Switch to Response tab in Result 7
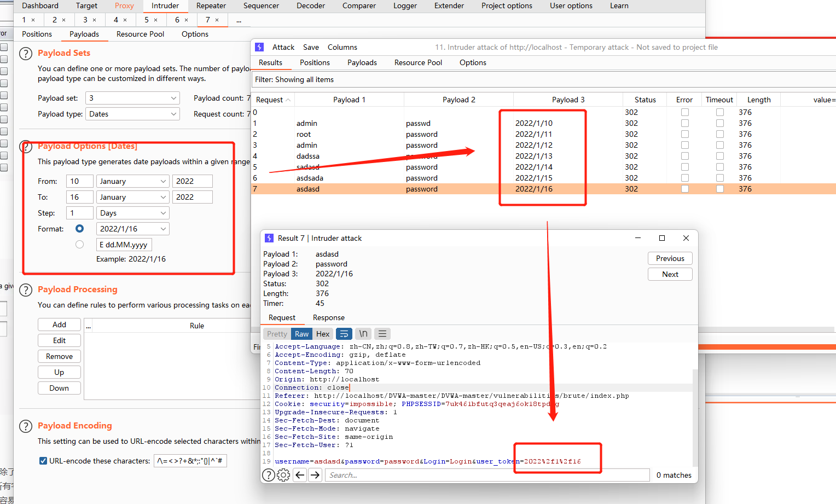Screen dimensions: 836x504 [x=328, y=317]
